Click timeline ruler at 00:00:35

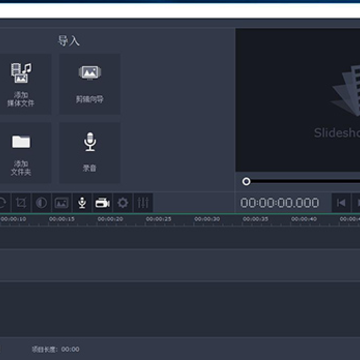pos(256,219)
